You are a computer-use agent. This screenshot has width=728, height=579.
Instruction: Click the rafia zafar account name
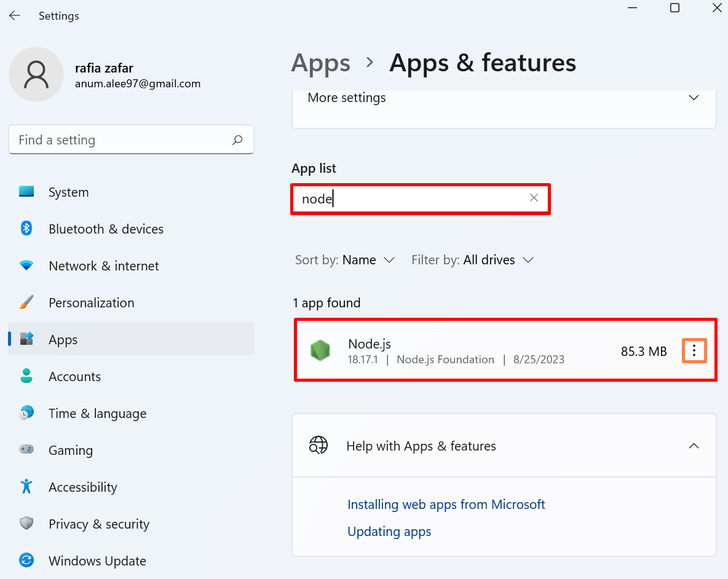pyautogui.click(x=104, y=68)
